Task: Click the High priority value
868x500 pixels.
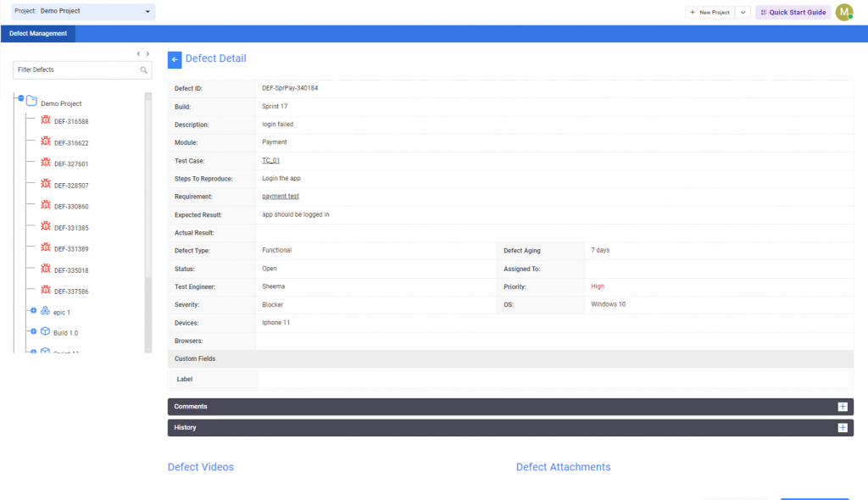Action: (598, 286)
